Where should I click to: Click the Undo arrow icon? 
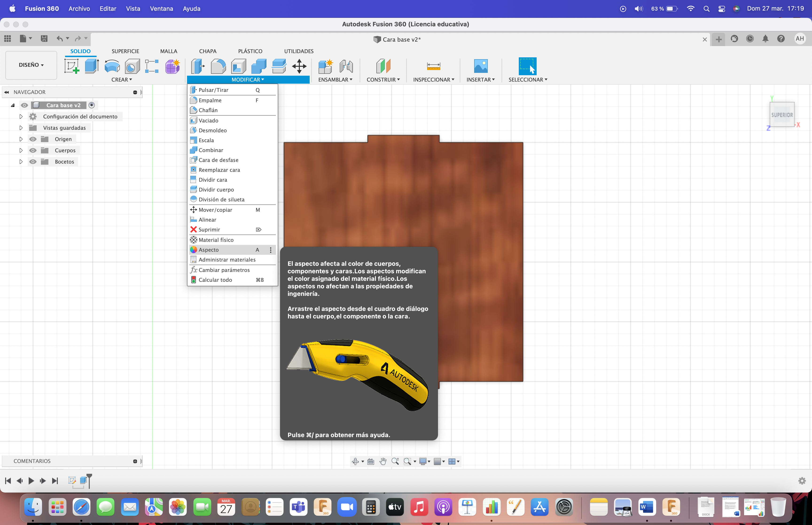60,39
